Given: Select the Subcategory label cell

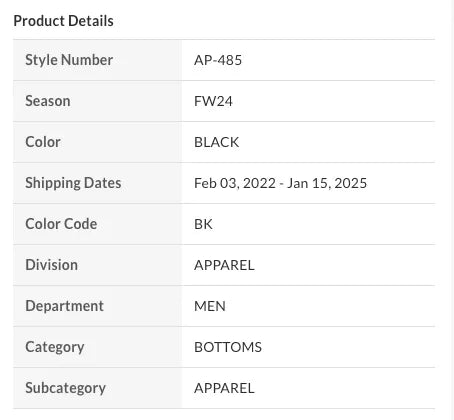Looking at the screenshot, I should pos(97,388).
